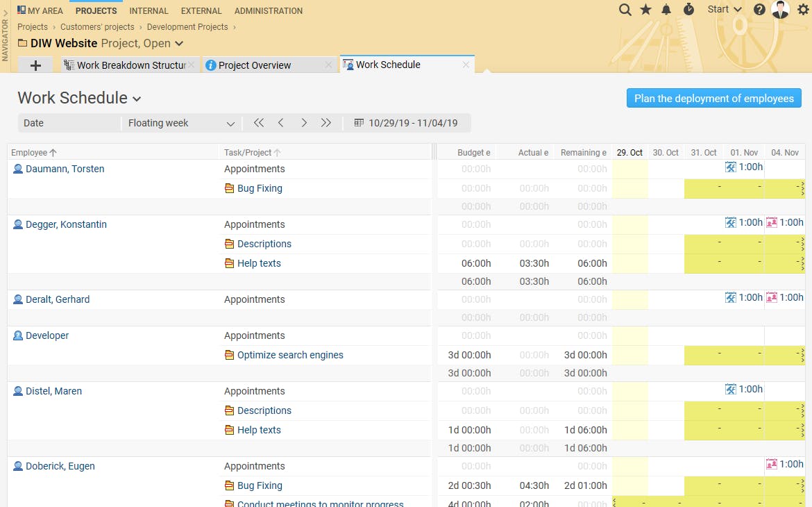Open the Floating week dropdown
Viewport: 812px width, 507px height.
[180, 124]
